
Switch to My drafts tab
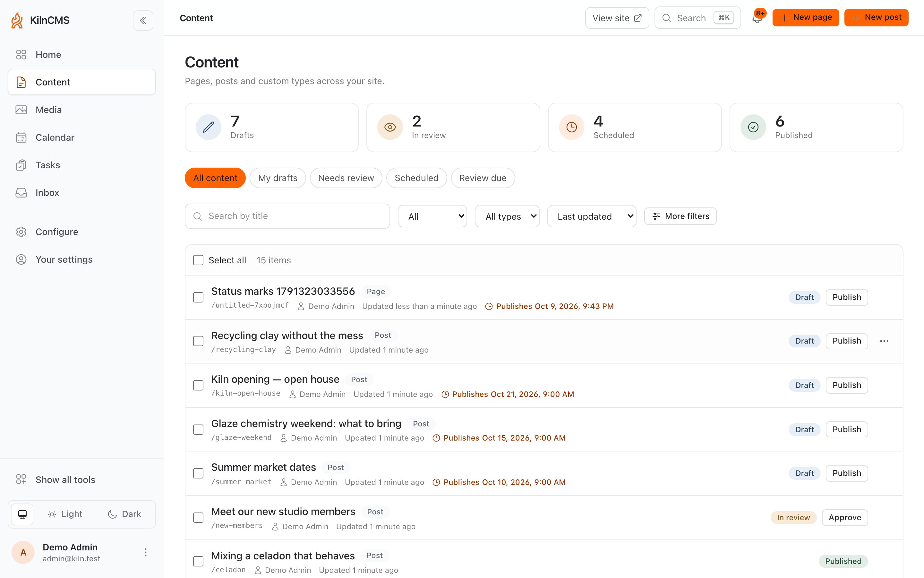[278, 178]
